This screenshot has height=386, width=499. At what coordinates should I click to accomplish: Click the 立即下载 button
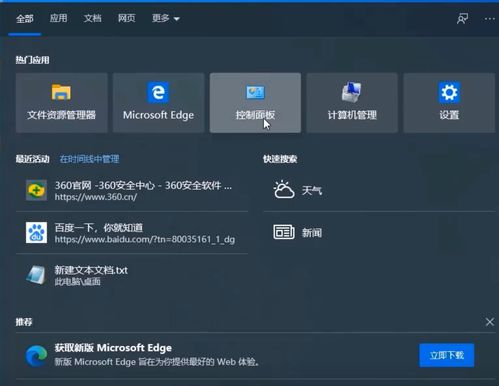(447, 355)
